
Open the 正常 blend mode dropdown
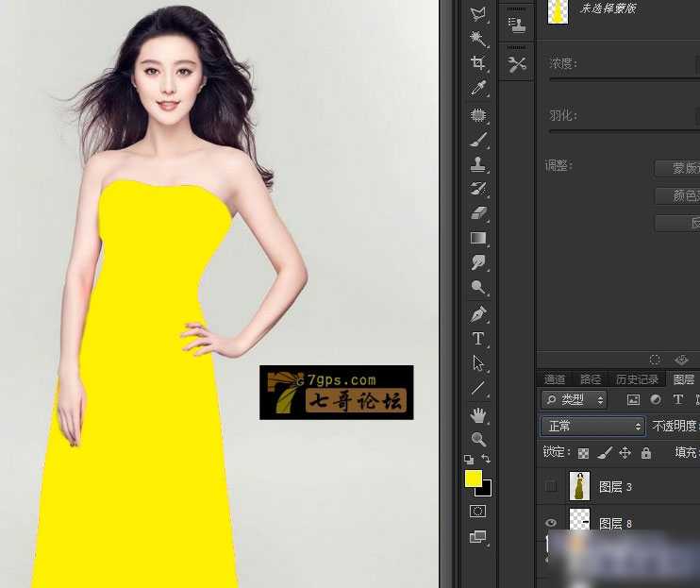(x=592, y=426)
